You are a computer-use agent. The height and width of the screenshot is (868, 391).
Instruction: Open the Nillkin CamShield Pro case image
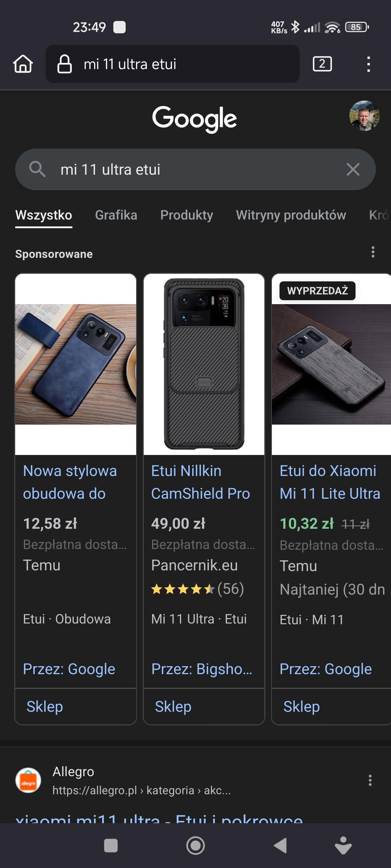(204, 364)
